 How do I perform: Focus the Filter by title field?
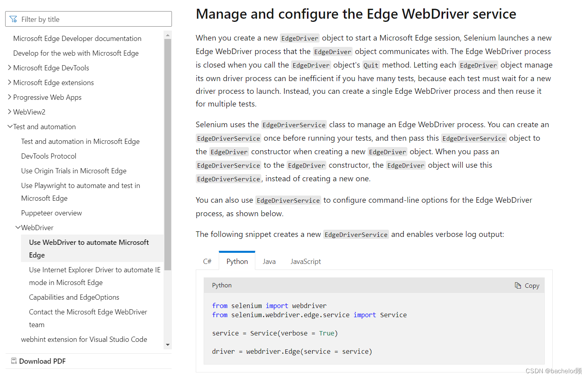point(89,19)
